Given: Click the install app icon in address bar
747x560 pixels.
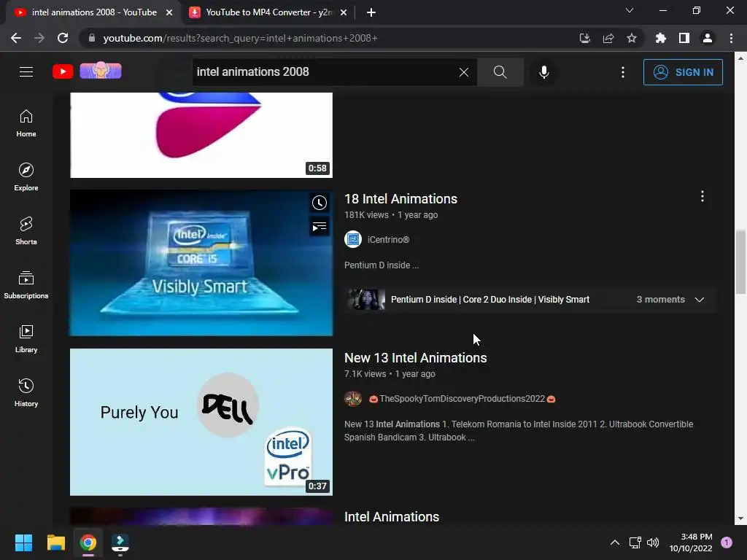Looking at the screenshot, I should (585, 38).
